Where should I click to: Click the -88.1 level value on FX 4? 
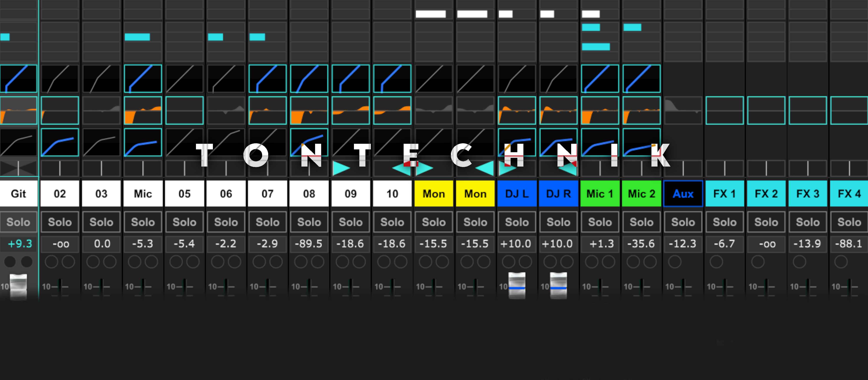[x=849, y=244]
